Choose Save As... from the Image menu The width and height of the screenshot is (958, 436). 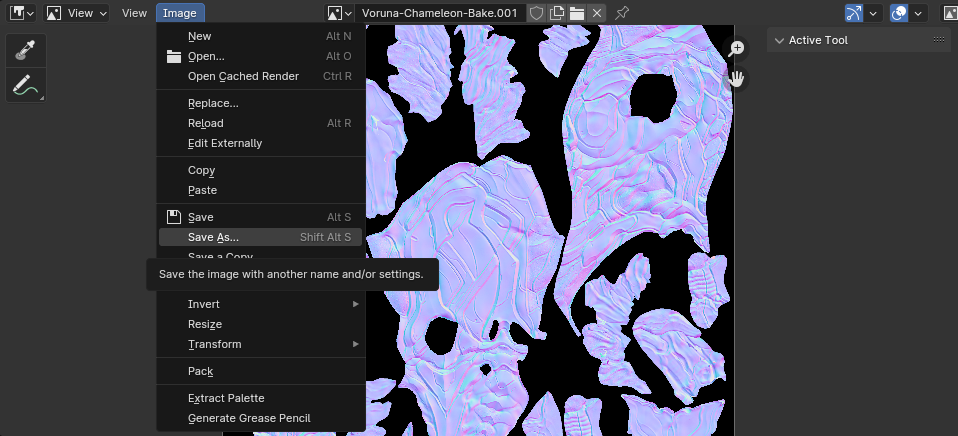213,237
